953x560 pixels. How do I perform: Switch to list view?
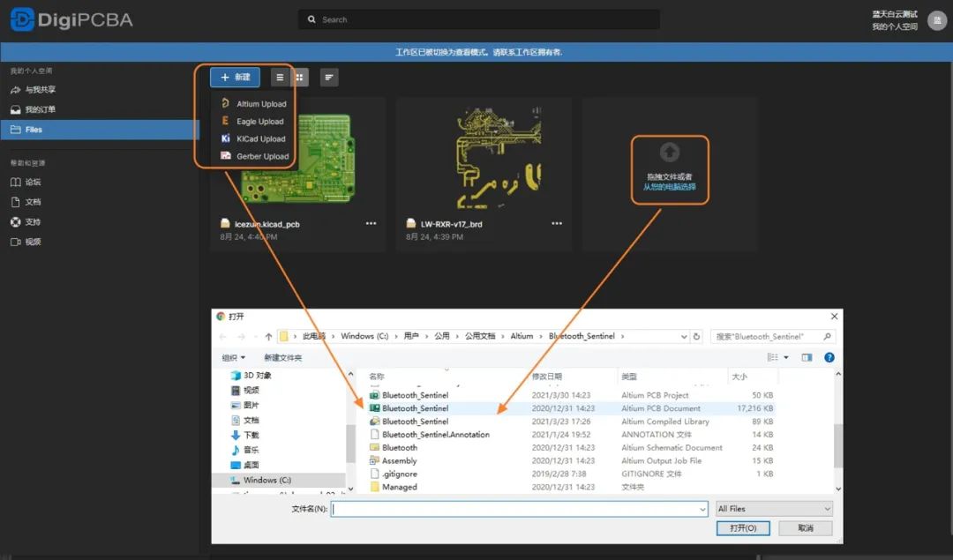pos(280,77)
